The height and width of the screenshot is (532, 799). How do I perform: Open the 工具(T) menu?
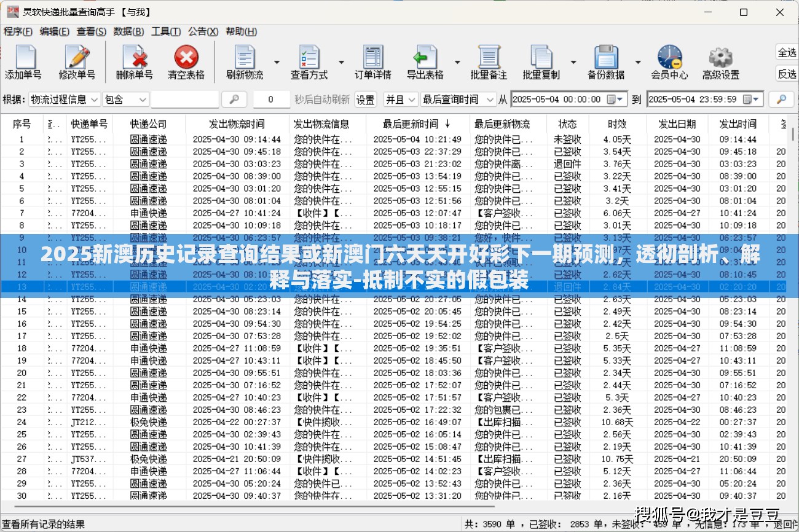pyautogui.click(x=166, y=31)
